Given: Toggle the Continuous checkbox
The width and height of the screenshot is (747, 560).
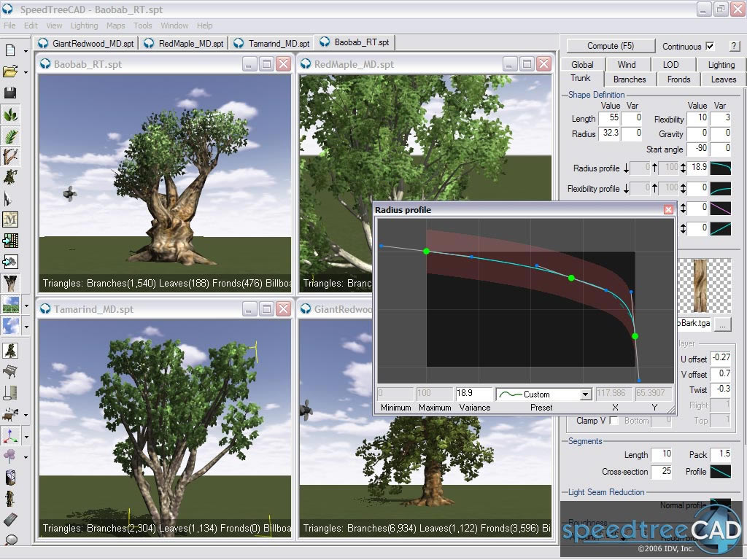Looking at the screenshot, I should click(710, 46).
